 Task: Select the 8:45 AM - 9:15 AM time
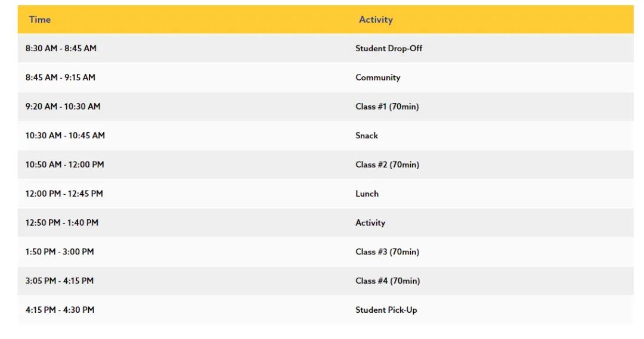point(60,77)
